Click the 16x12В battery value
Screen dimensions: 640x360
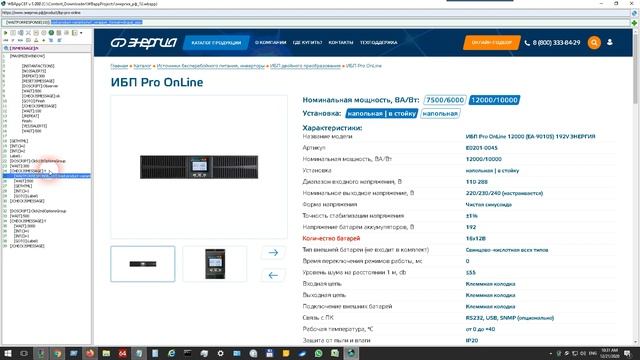pos(476,238)
